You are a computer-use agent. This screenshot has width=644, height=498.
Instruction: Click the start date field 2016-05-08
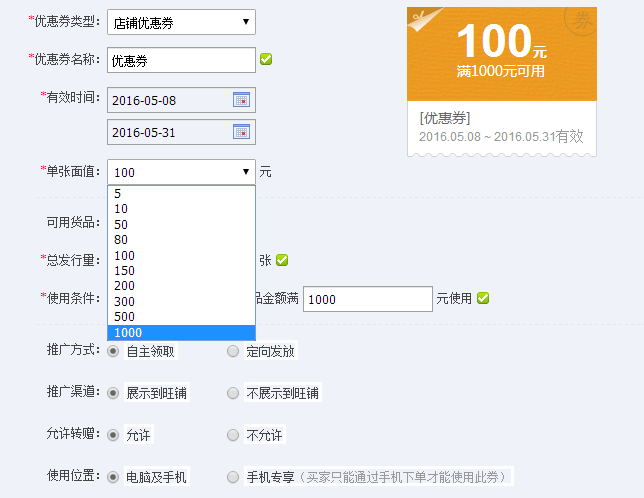(x=168, y=100)
